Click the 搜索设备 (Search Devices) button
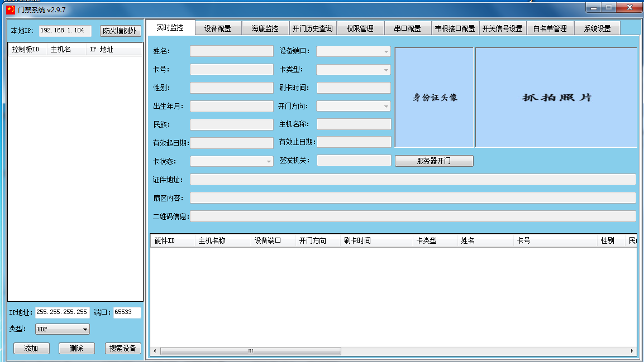The image size is (644, 362). click(x=122, y=347)
